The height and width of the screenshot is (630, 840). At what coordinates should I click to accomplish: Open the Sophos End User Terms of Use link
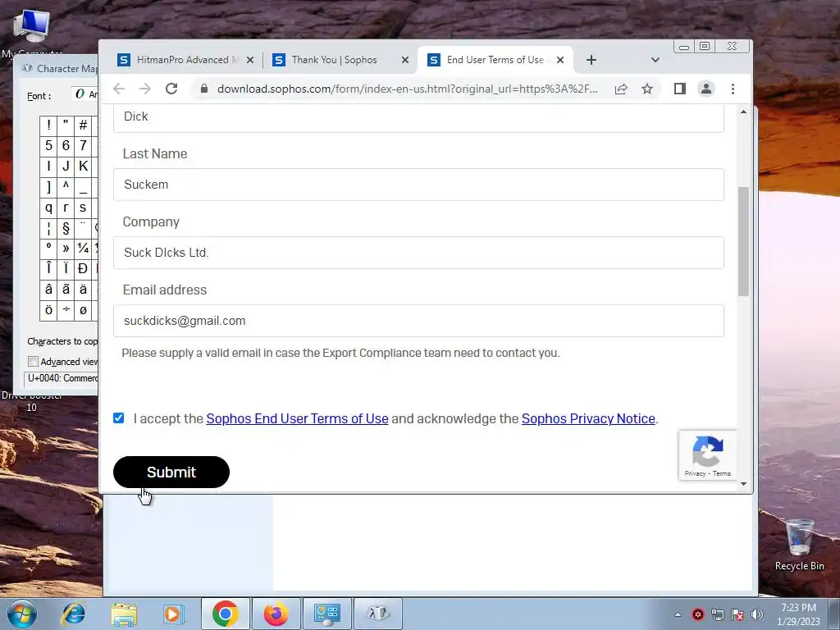(x=297, y=418)
